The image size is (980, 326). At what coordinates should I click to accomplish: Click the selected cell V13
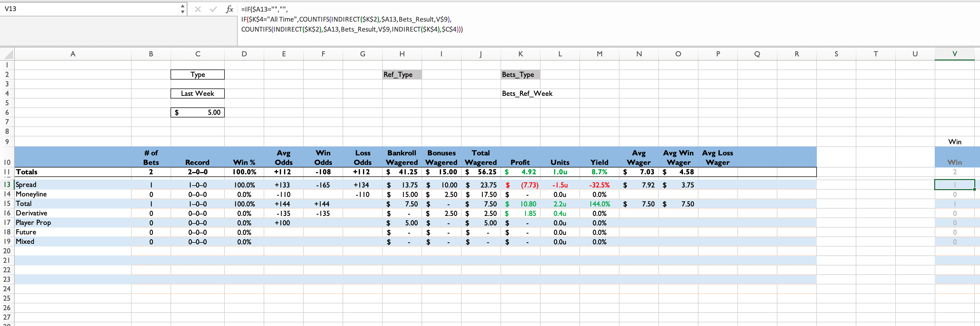click(954, 185)
